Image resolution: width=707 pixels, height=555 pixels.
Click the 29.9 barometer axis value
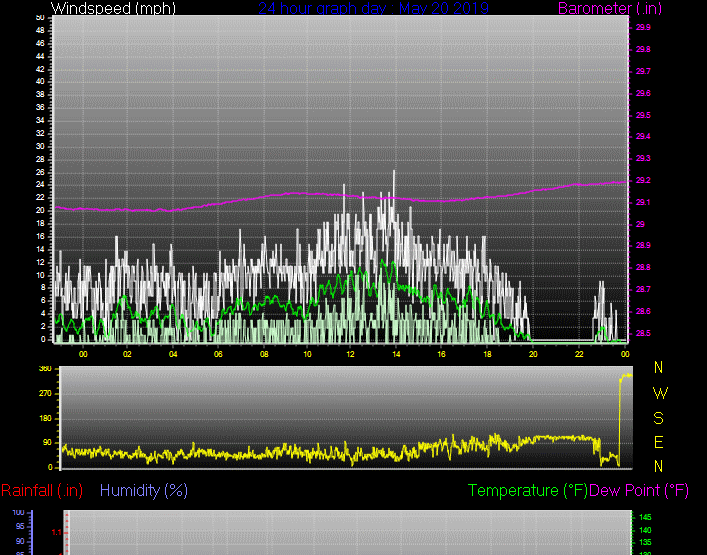[x=643, y=28]
